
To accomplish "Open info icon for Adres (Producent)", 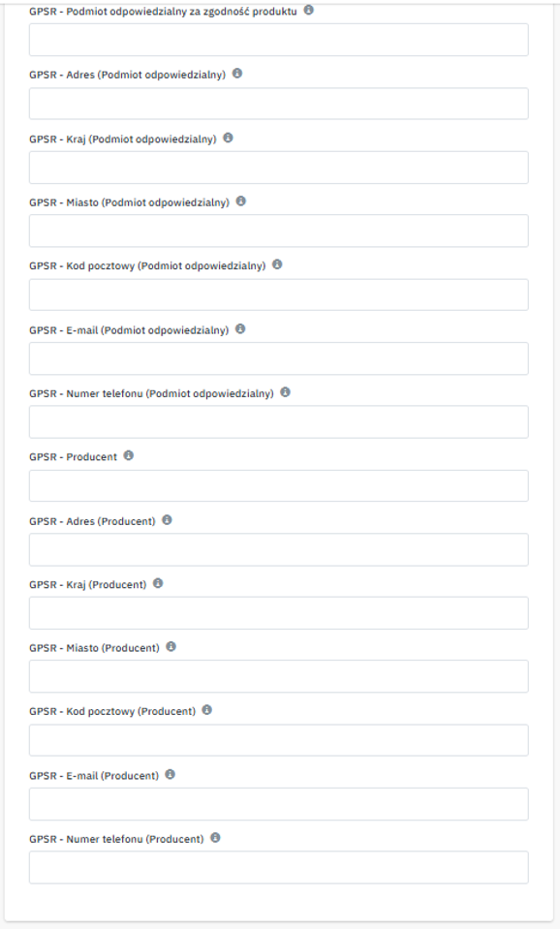I will 167,519.
